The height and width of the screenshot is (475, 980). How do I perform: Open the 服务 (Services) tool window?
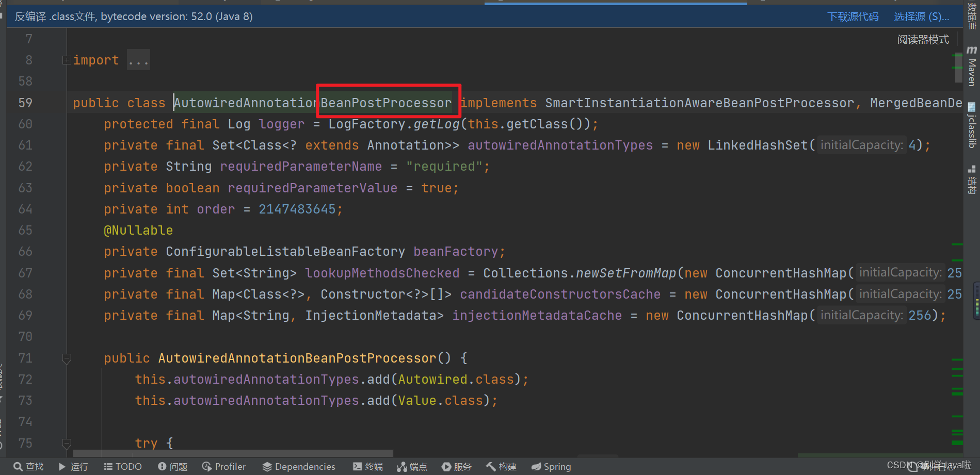pos(456,466)
